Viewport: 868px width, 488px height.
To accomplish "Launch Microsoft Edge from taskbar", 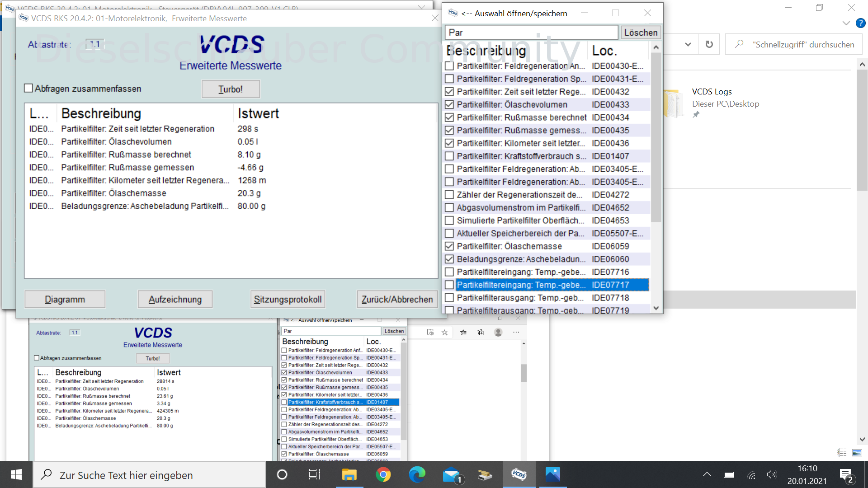I will (417, 474).
